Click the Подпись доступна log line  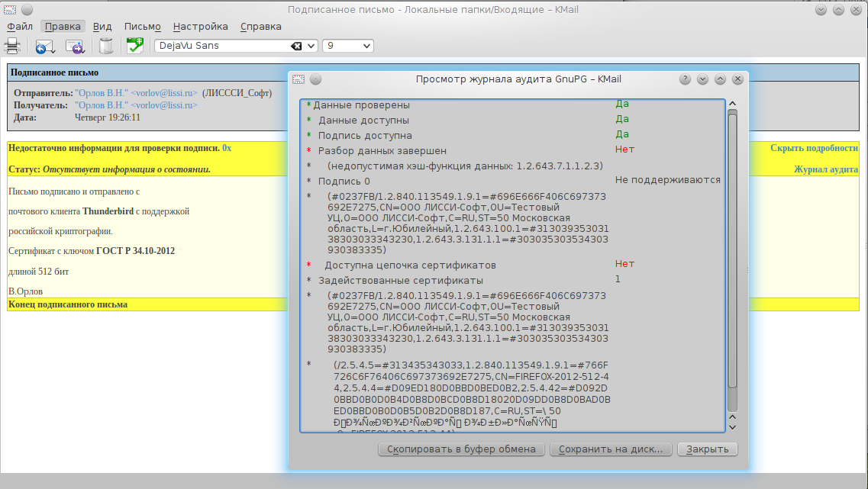pos(365,136)
